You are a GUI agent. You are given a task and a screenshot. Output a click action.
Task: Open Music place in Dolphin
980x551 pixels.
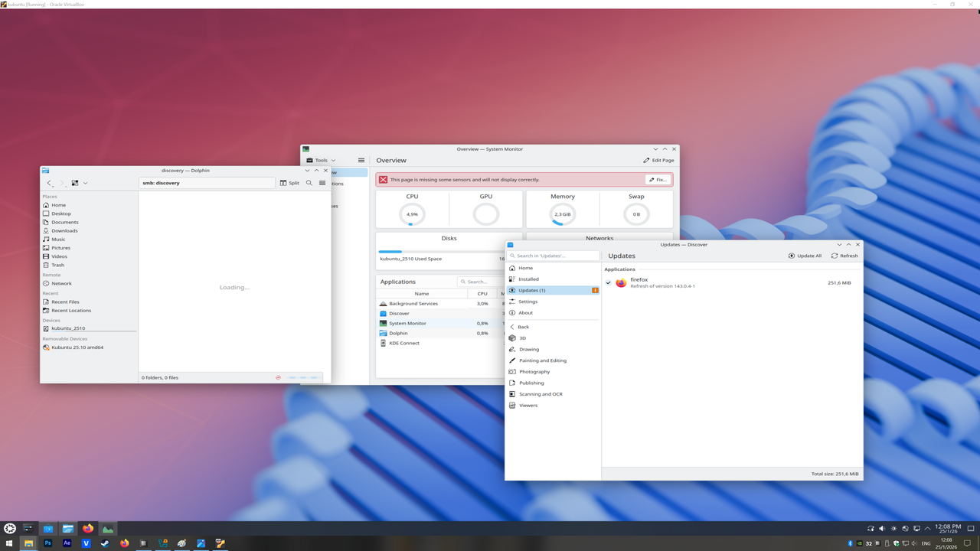coord(89,240)
